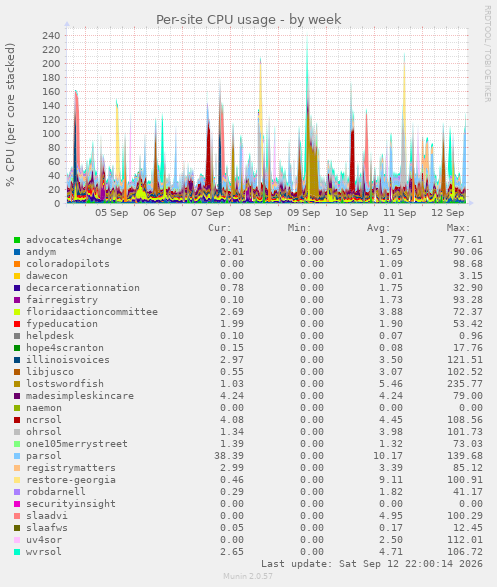This screenshot has height=587, width=497.
Task: Click the 'robdarnell' legend label
Action: click(x=56, y=492)
